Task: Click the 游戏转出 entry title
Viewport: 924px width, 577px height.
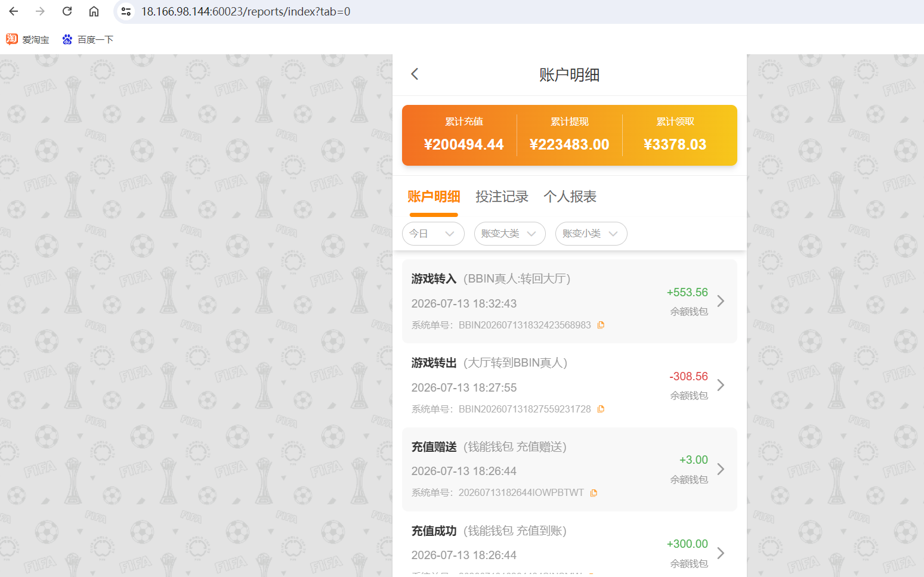Action: point(434,363)
